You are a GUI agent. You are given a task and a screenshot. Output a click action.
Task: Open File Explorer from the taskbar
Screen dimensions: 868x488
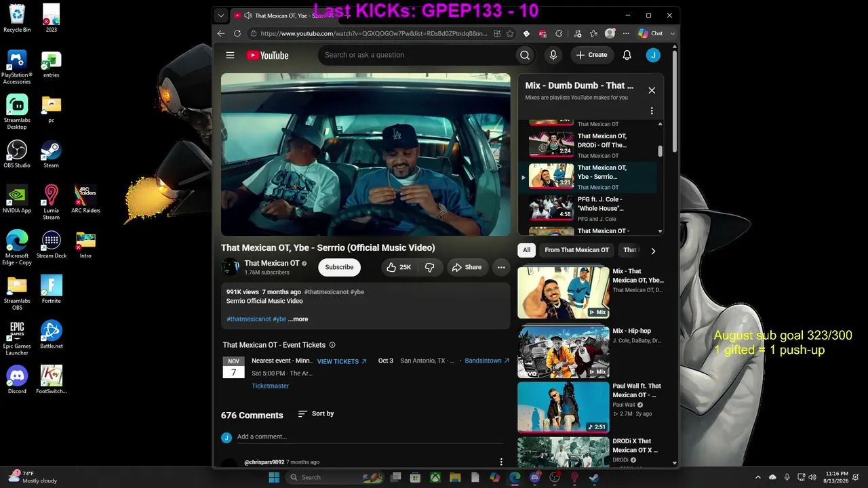[x=455, y=477]
